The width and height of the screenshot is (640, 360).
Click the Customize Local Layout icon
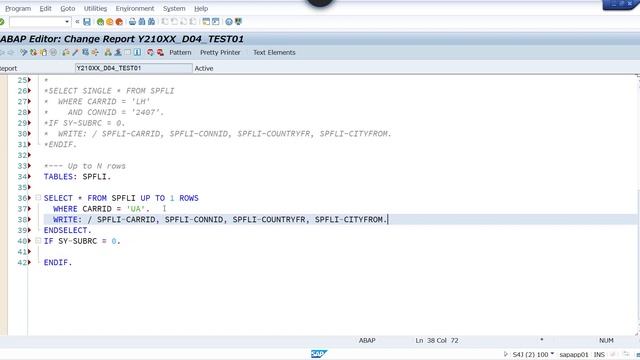[238, 22]
